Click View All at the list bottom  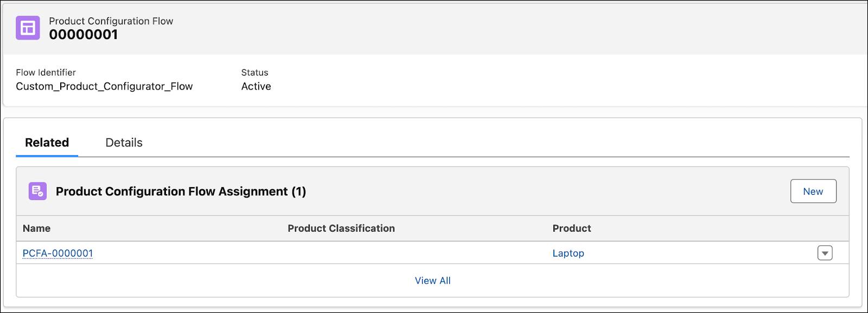[x=432, y=280]
